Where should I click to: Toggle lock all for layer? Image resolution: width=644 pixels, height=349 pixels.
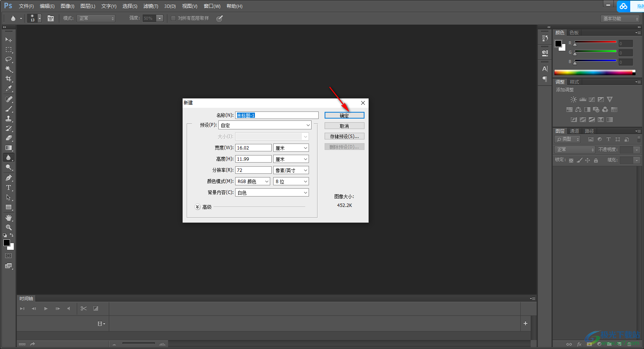pos(596,160)
